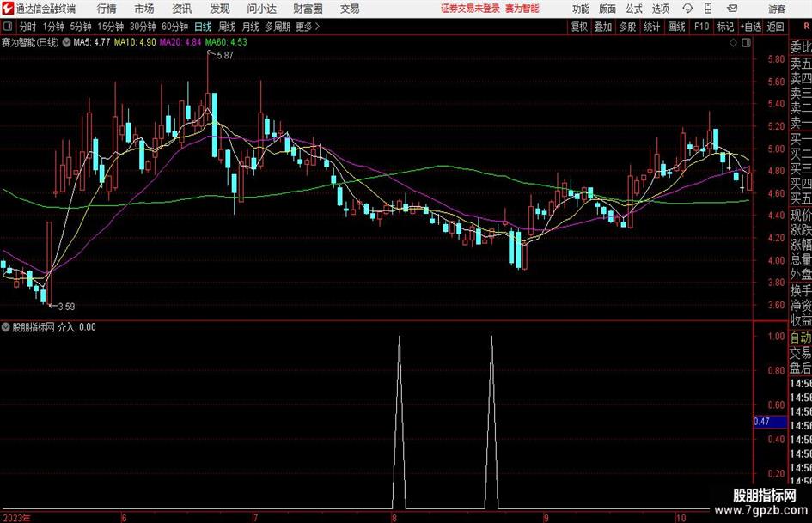812x523 pixels.
Task: Open the 行情 menu
Action: [107, 9]
